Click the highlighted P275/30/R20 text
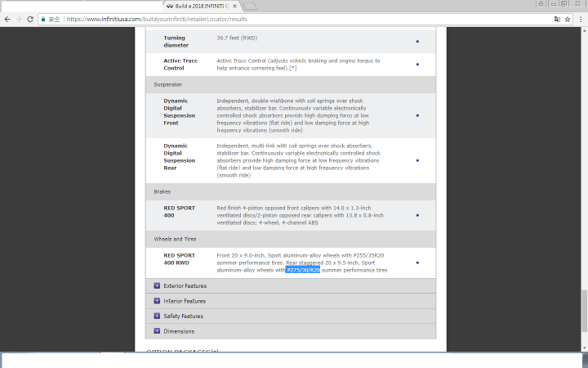 click(303, 270)
